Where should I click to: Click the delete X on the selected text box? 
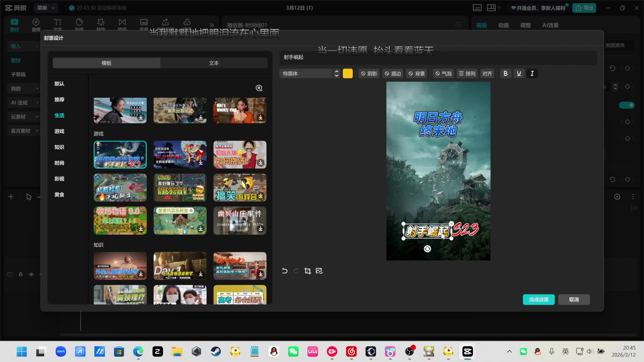451,224
